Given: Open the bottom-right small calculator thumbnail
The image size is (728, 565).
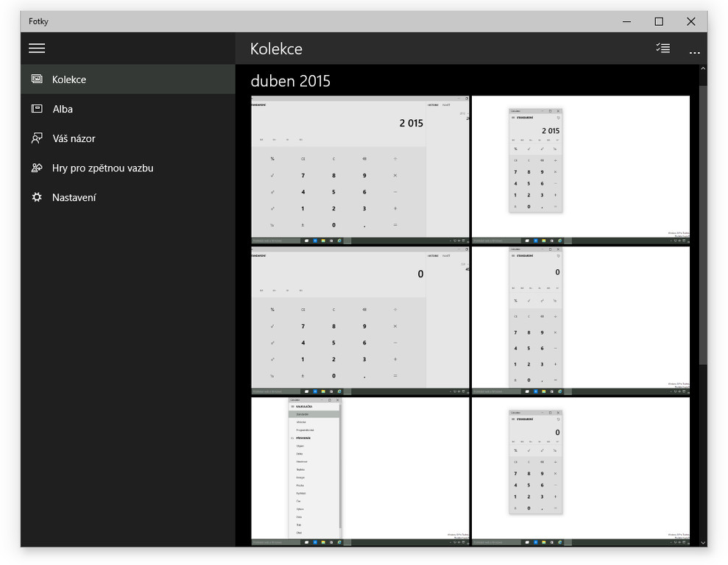Looking at the screenshot, I should coord(580,472).
